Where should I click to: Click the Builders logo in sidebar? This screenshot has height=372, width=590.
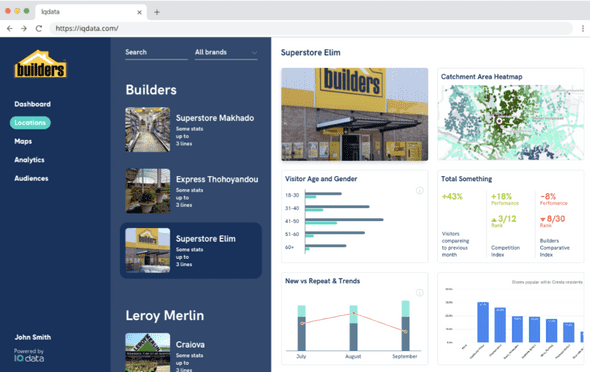tap(40, 64)
